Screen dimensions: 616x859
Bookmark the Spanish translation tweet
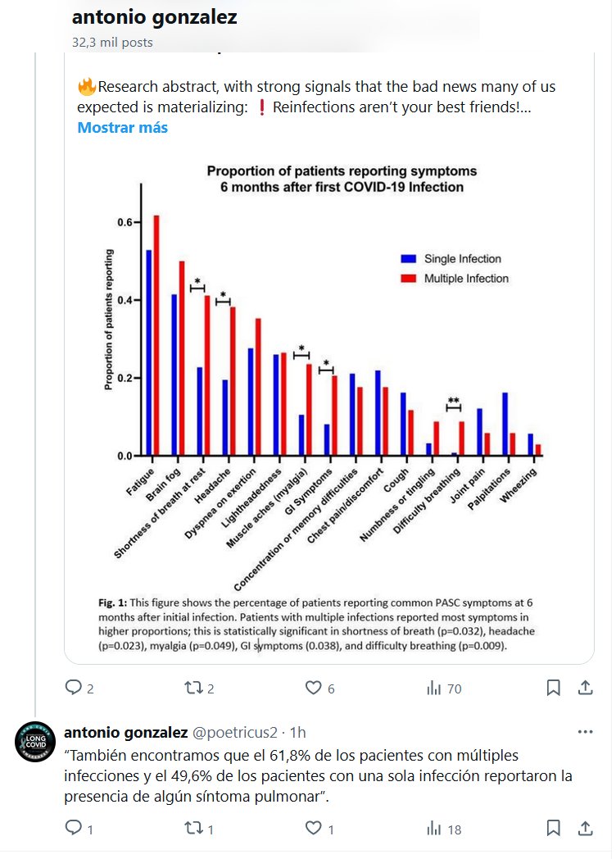[555, 829]
